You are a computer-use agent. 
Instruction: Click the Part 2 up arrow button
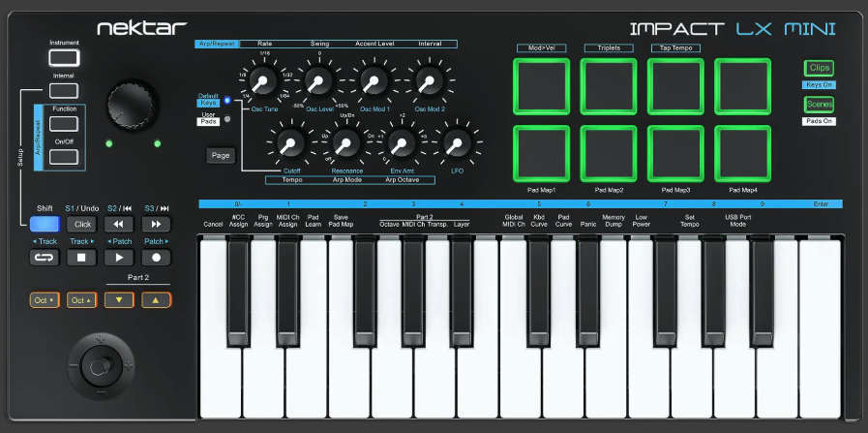pyautogui.click(x=156, y=300)
